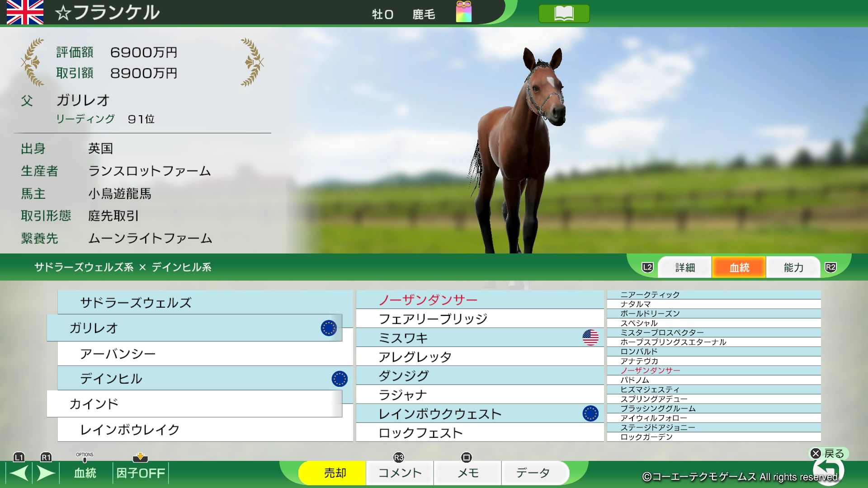Click the EU flag on レインボウクウェスト row
The width and height of the screenshot is (868, 488).
tap(590, 413)
